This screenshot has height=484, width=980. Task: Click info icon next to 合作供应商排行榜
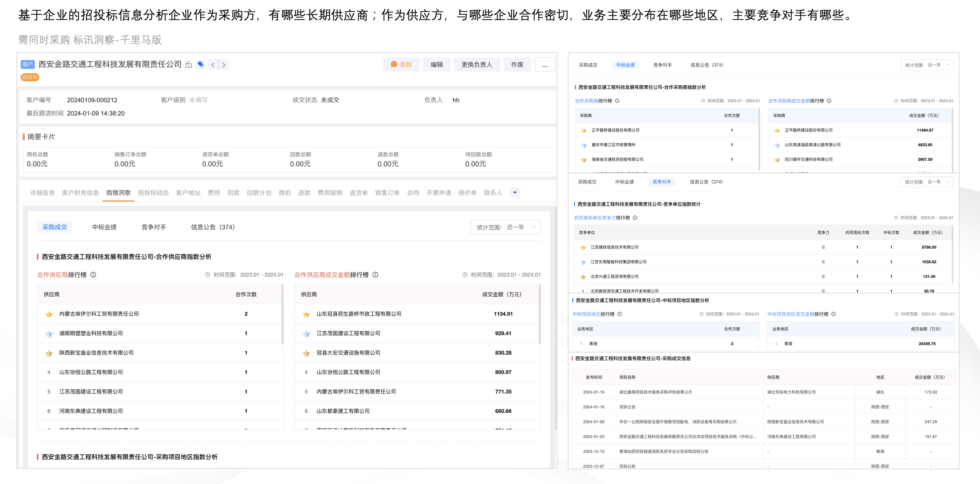[x=93, y=274]
